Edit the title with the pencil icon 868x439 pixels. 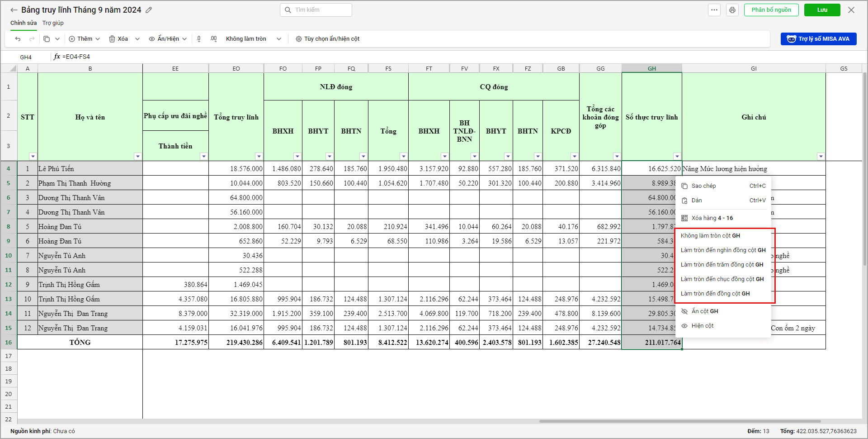[149, 10]
